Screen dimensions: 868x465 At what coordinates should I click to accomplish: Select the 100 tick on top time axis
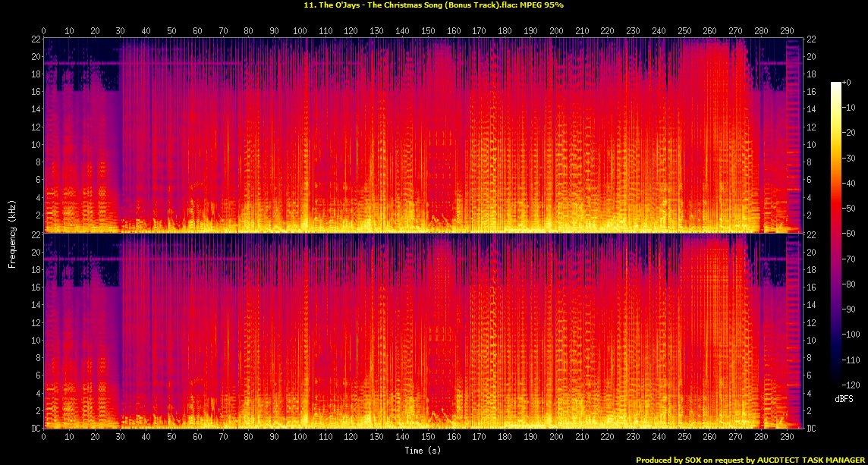coord(300,31)
